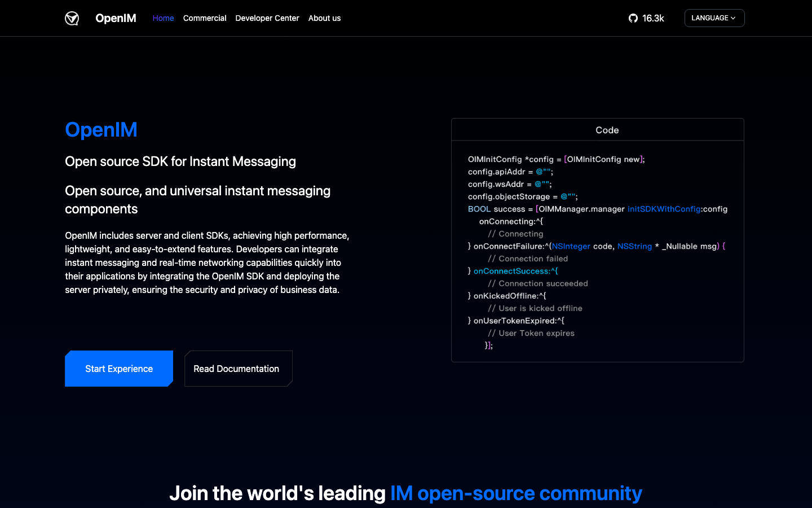Click the OpenIM brand name in header
The width and height of the screenshot is (812, 508).
coord(116,18)
